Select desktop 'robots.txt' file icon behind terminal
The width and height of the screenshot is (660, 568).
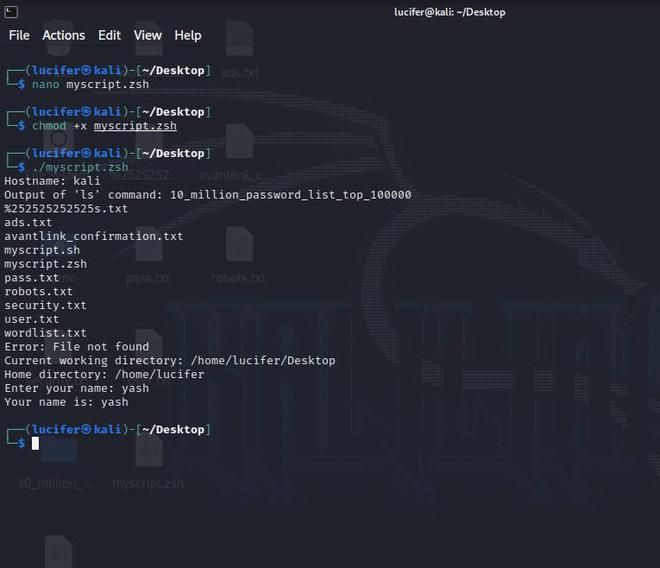[238, 257]
